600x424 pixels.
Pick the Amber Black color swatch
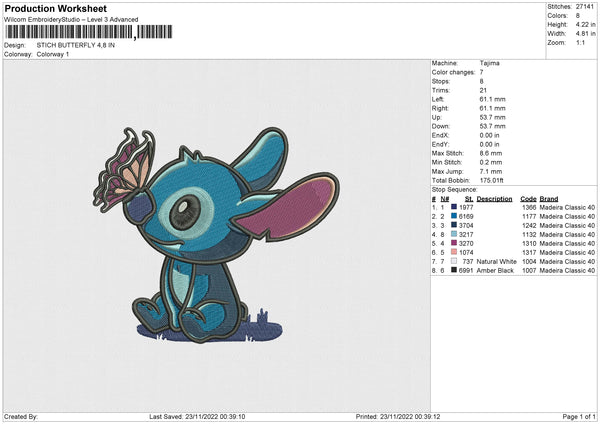[454, 270]
